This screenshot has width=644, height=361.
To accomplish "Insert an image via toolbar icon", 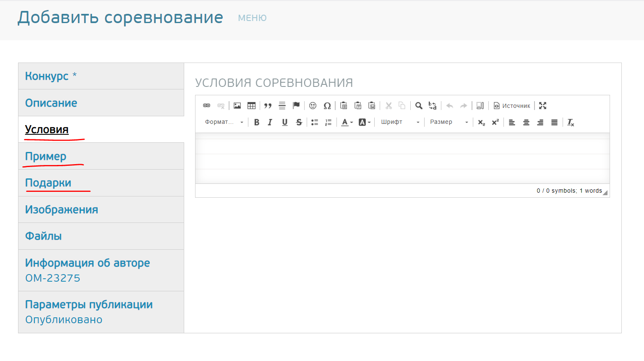I will (x=237, y=106).
